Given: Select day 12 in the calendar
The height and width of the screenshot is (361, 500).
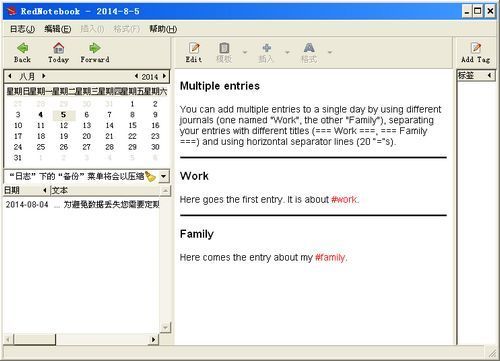Looking at the screenshot, I should [64, 125].
